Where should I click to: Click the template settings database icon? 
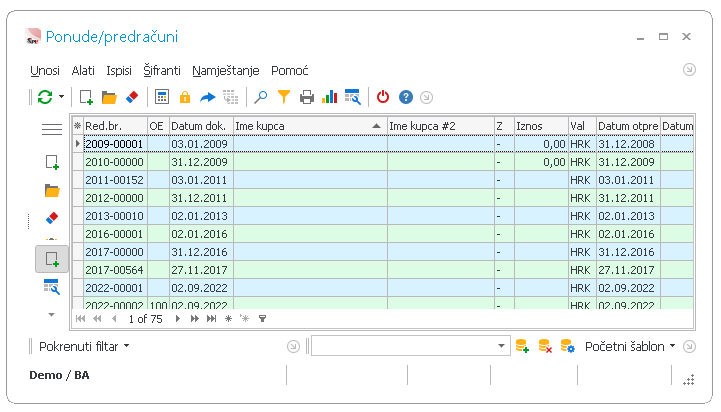[x=568, y=346]
